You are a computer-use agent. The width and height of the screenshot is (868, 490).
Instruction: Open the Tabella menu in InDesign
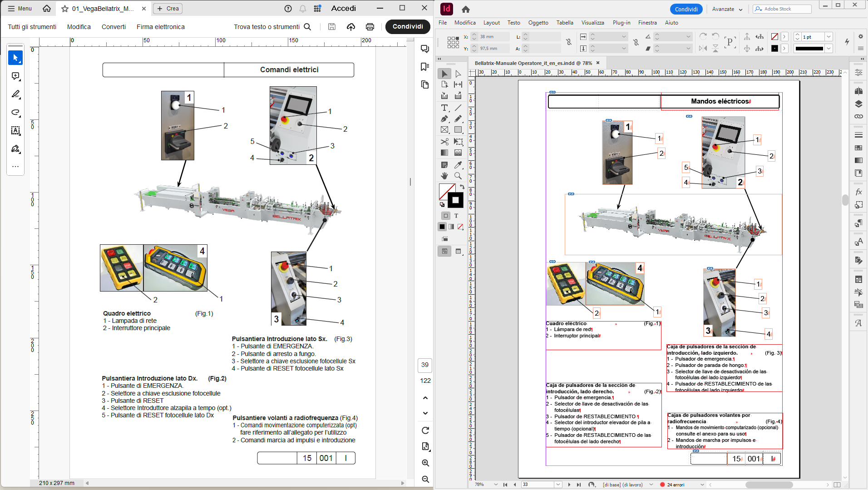pos(565,23)
